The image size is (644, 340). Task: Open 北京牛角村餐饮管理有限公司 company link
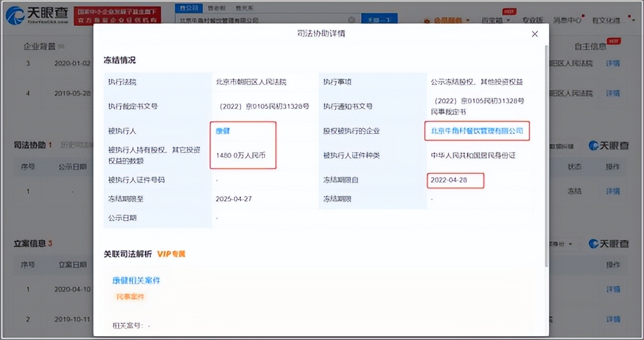click(477, 131)
